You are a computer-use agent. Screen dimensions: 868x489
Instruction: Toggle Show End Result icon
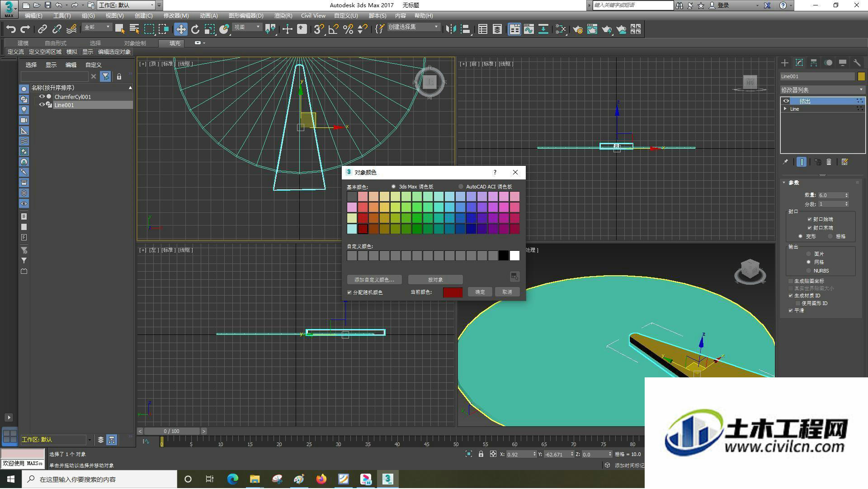pyautogui.click(x=802, y=162)
